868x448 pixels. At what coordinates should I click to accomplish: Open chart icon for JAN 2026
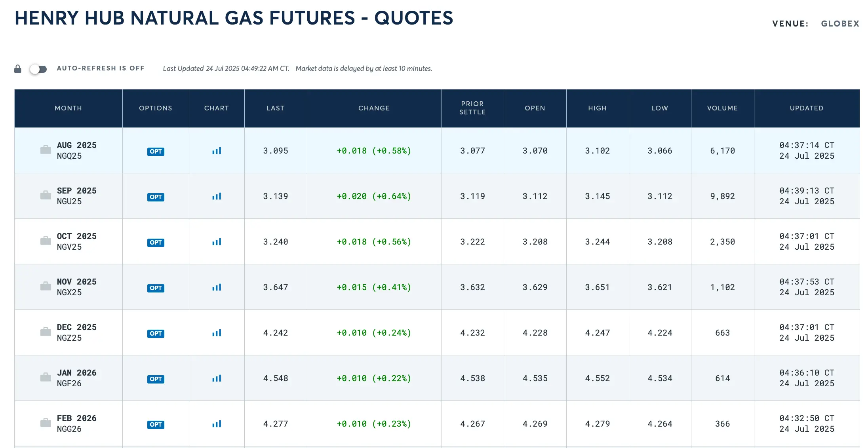click(217, 378)
